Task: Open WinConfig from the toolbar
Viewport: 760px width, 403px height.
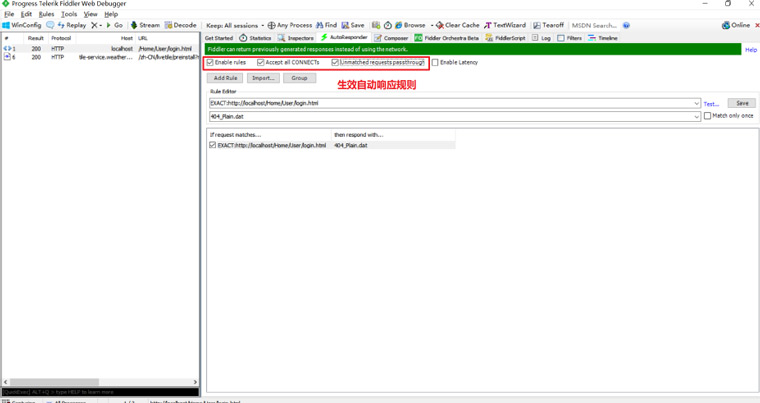Action: coord(22,25)
